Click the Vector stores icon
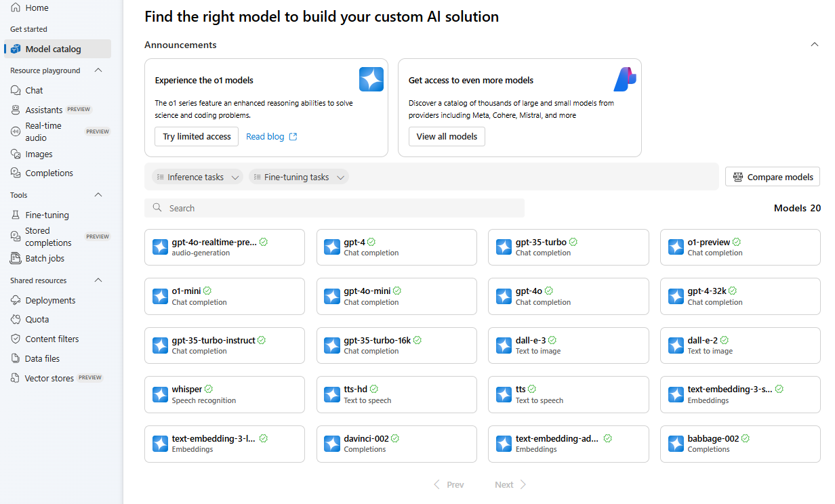835x504 pixels. [16, 378]
